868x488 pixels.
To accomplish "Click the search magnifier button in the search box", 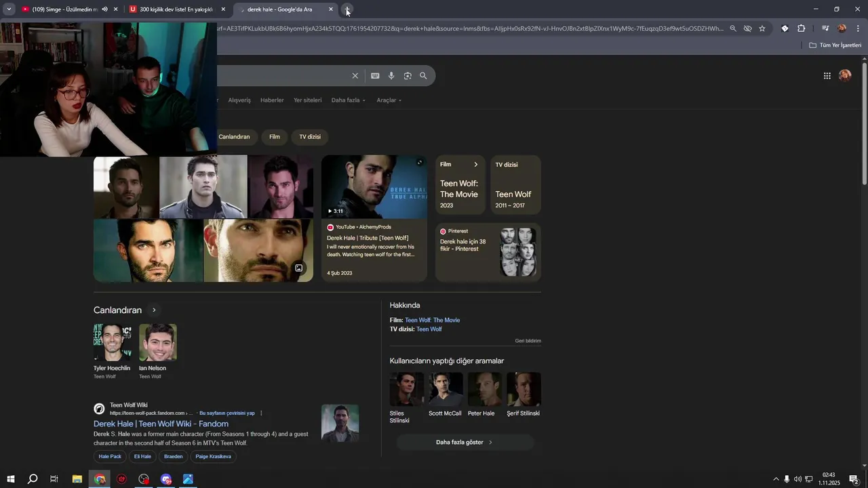I will point(423,76).
